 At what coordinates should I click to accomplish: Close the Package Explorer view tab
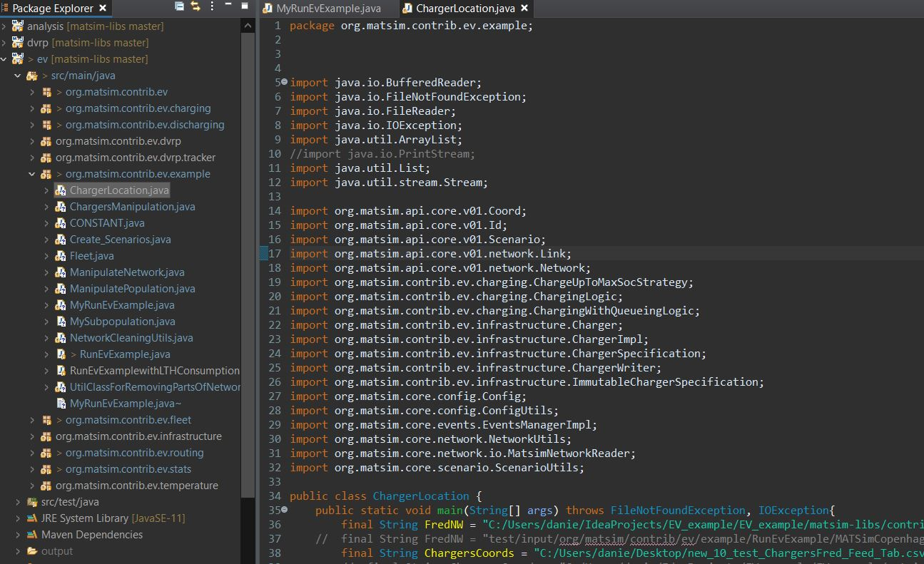coord(103,9)
